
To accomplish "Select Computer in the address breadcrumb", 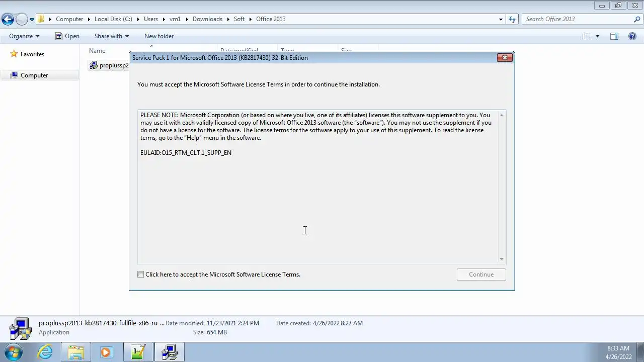I will tap(69, 19).
